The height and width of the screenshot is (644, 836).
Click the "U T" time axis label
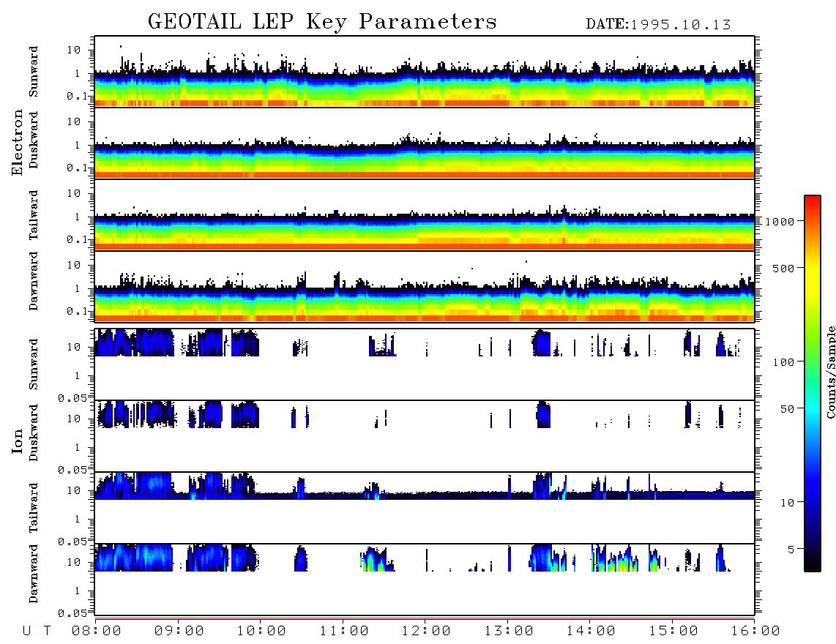[x=37, y=631]
